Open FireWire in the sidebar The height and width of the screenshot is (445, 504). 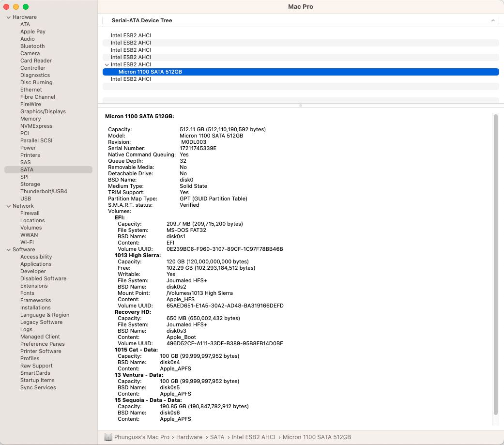click(31, 104)
